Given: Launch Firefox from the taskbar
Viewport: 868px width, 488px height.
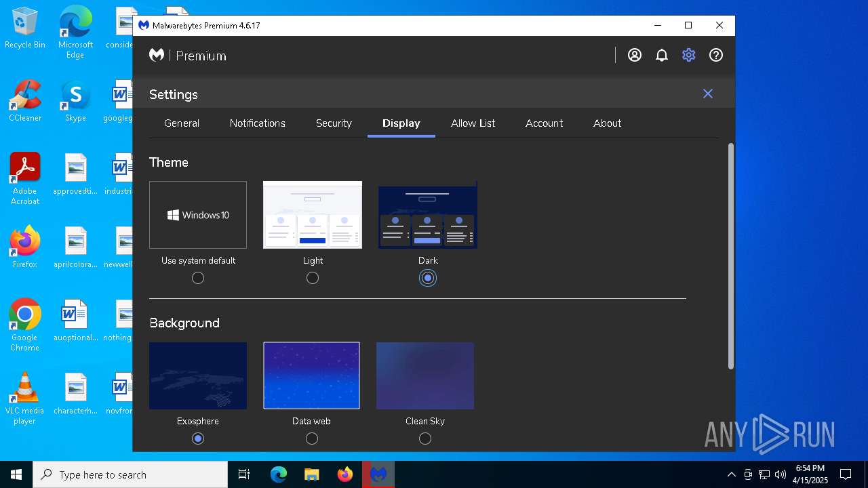Looking at the screenshot, I should click(x=344, y=474).
